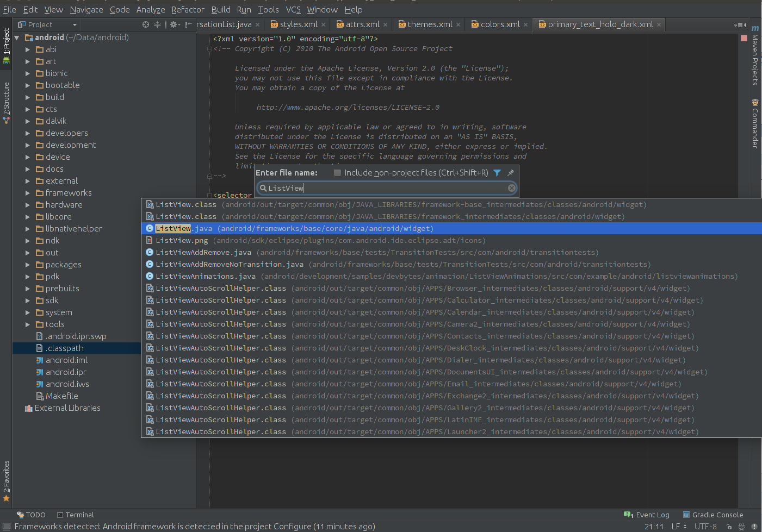The width and height of the screenshot is (762, 532).
Task: Expand the frameworks folder
Action: point(28,193)
